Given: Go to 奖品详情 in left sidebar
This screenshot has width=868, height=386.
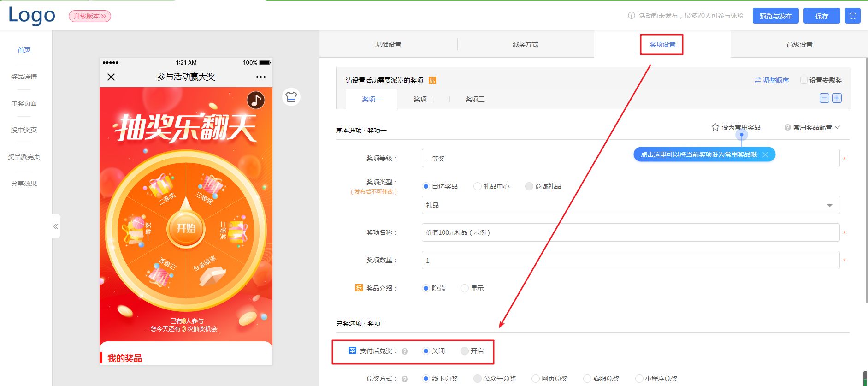Looking at the screenshot, I should point(24,77).
